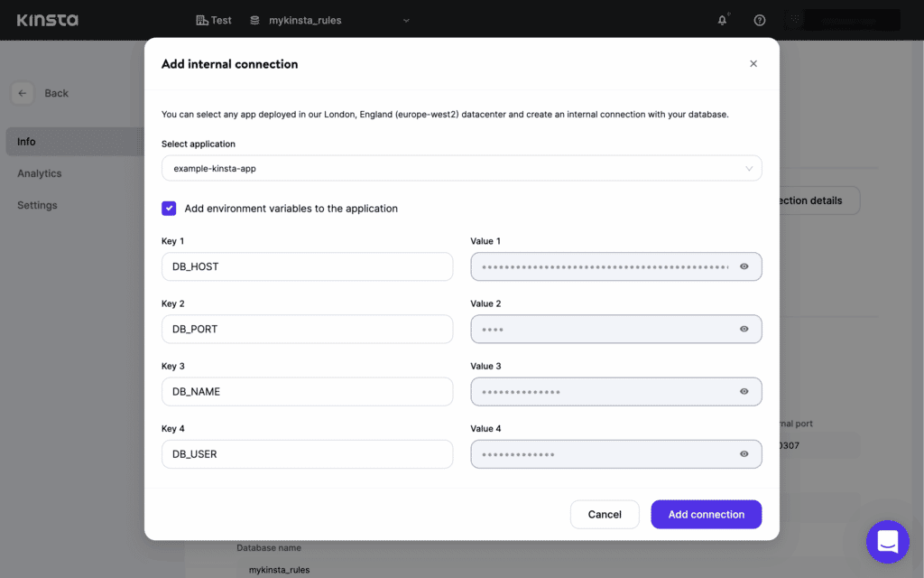
Task: Reveal the DB_NAME value with the eye icon
Action: click(744, 391)
